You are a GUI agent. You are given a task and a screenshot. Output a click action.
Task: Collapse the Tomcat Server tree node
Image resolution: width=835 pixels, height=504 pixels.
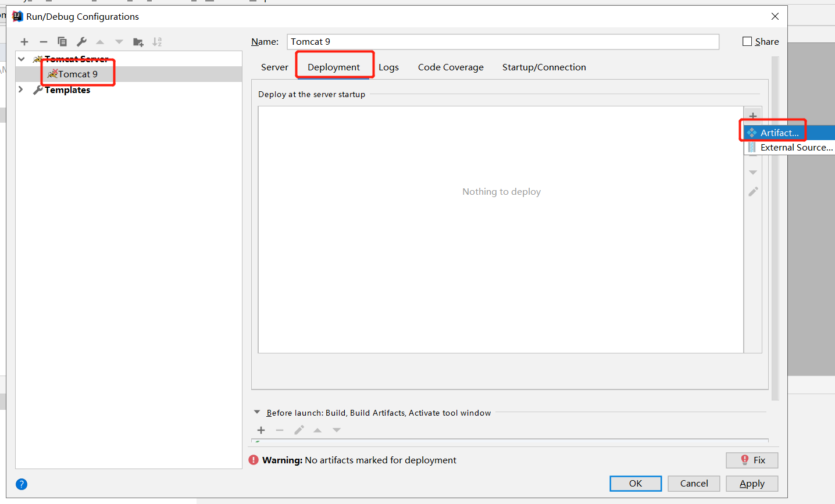(22, 59)
